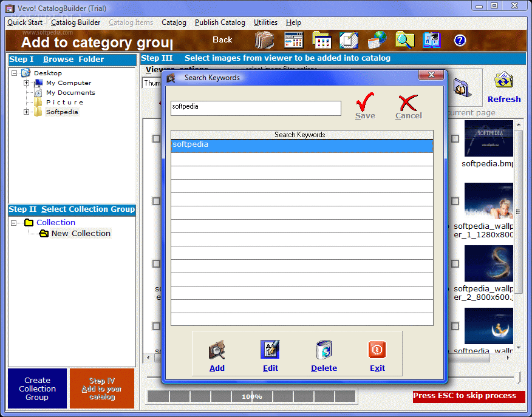Click the red Exit icon
The height and width of the screenshot is (417, 532).
(x=377, y=350)
